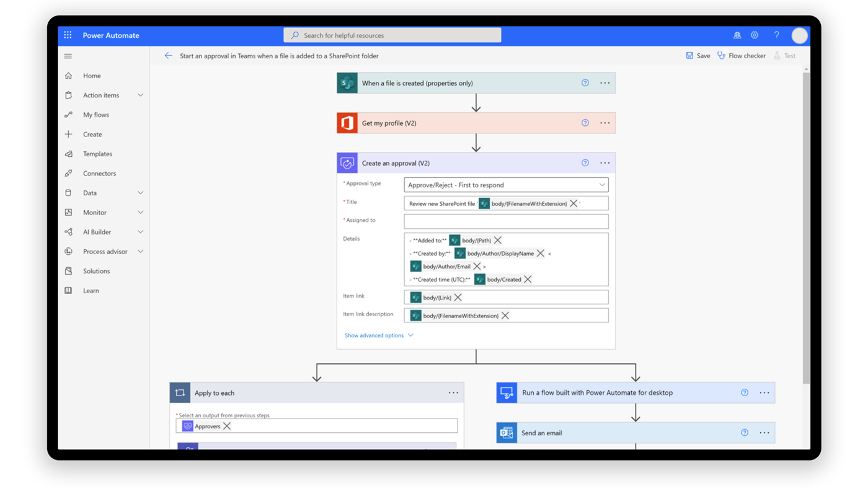
Task: Click the help question mark in header
Action: 776,35
